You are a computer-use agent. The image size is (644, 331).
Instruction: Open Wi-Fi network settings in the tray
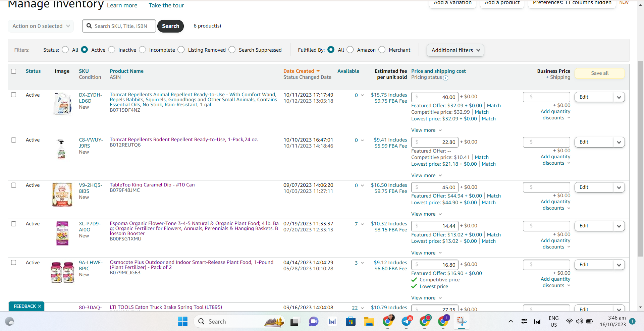pos(569,321)
